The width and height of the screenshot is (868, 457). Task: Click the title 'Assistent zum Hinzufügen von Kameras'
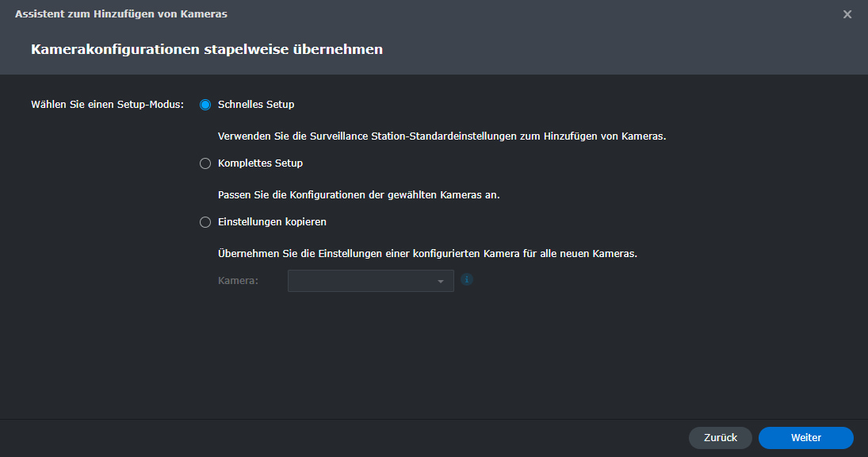click(121, 14)
